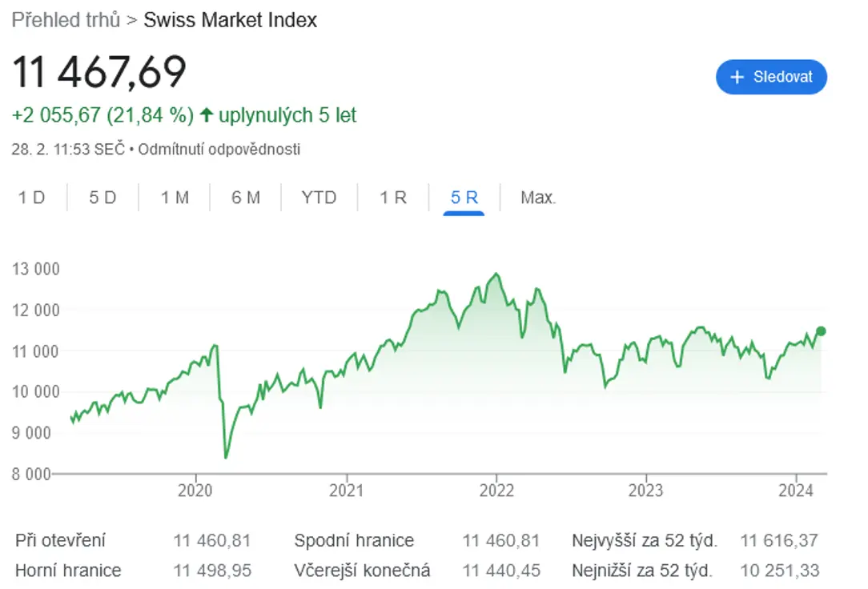The height and width of the screenshot is (589, 868).
Task: Click the green current-value dot on chart
Action: click(821, 331)
